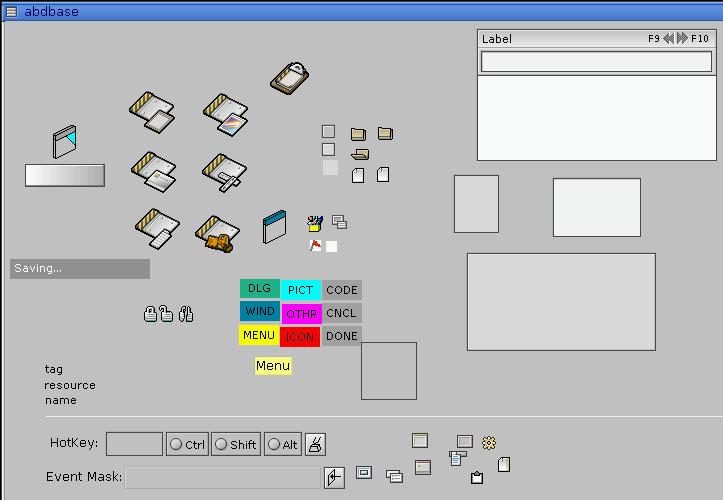Click the paint bucket with brushes icon
The width and height of the screenshot is (723, 500).
(x=315, y=223)
